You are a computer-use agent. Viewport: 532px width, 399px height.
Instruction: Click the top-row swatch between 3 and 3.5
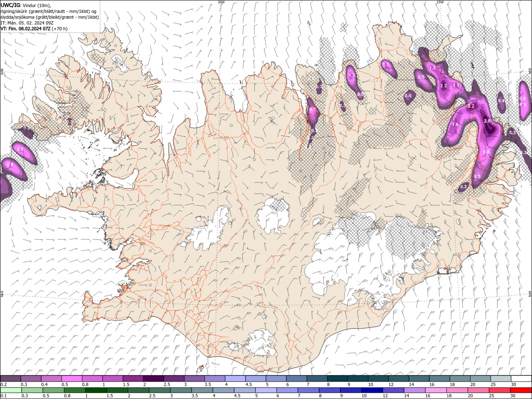194,379
